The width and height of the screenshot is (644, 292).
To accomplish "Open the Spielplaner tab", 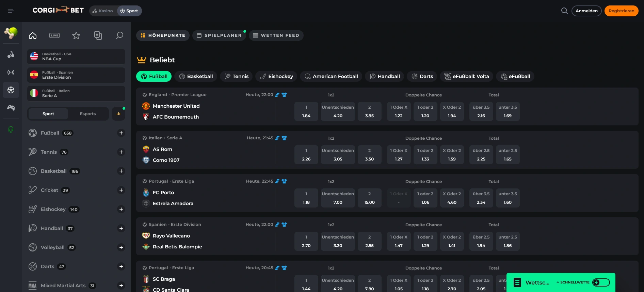I will [x=219, y=35].
